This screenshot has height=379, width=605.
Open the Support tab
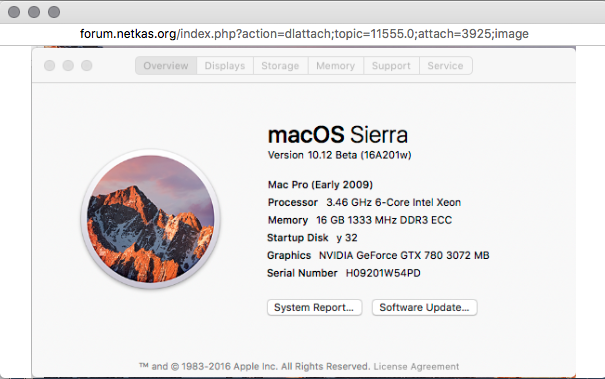[x=391, y=66]
